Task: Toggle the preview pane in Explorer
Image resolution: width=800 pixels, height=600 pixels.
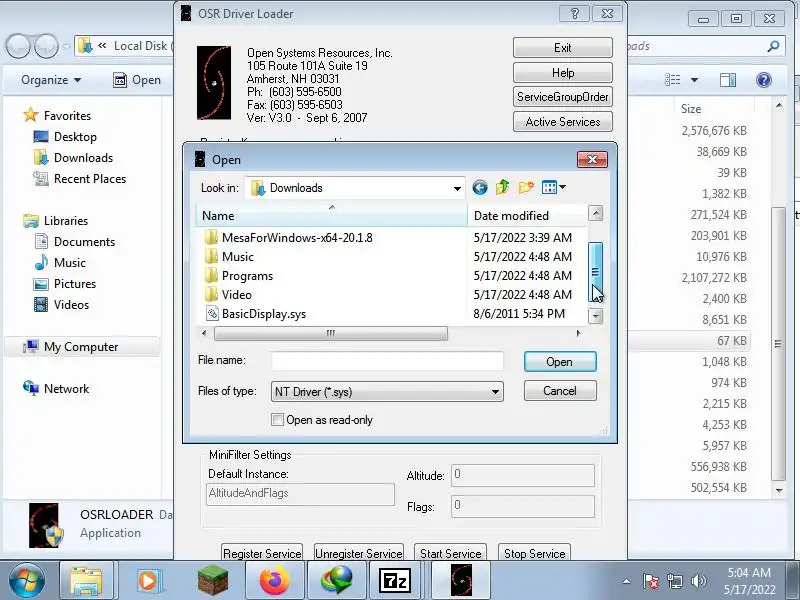Action: click(x=728, y=80)
